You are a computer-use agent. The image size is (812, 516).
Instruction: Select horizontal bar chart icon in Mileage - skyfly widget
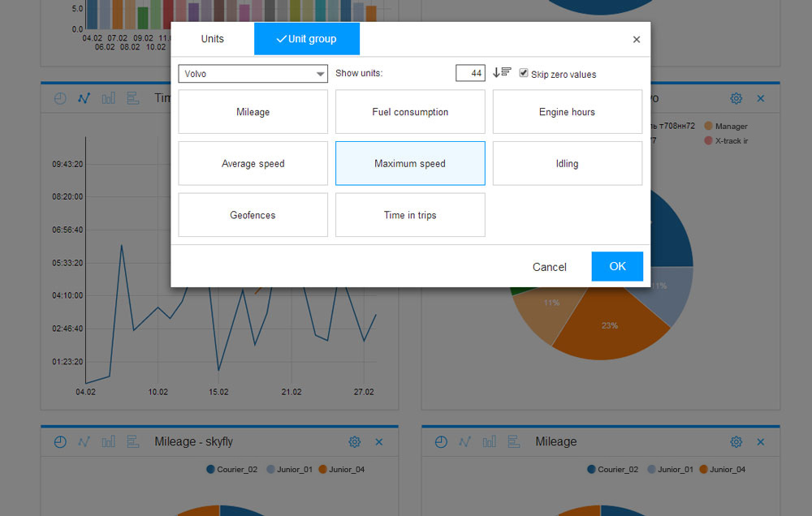point(132,442)
